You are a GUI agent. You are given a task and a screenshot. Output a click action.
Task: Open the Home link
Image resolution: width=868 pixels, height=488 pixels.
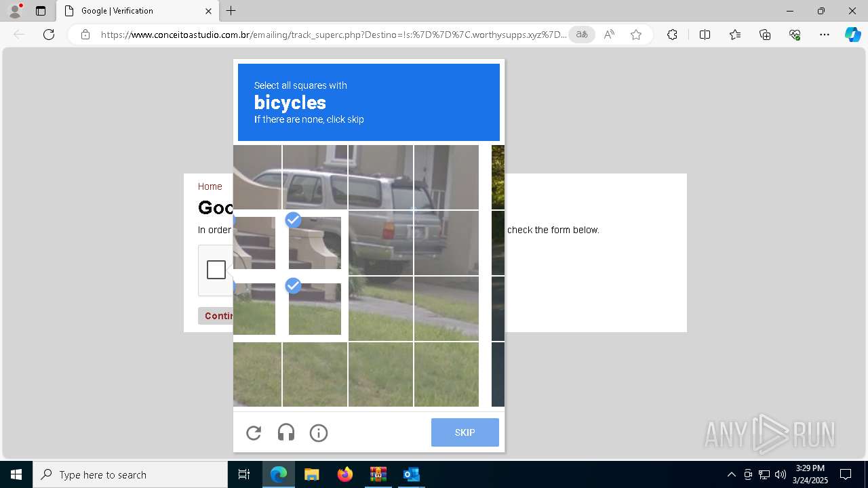tap(210, 186)
